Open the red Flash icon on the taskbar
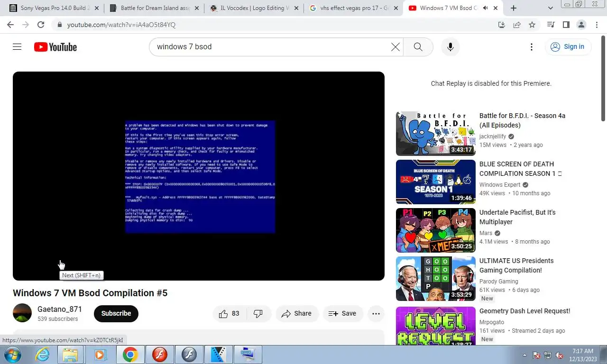607x364 pixels. (160, 355)
